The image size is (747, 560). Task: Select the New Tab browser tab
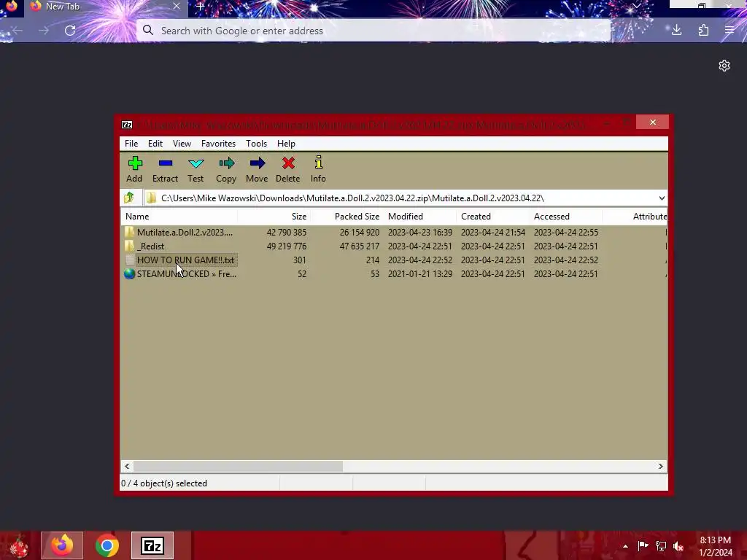point(106,7)
